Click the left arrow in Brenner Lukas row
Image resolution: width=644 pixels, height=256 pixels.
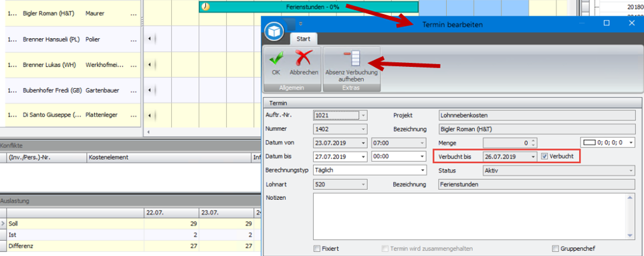click(149, 65)
